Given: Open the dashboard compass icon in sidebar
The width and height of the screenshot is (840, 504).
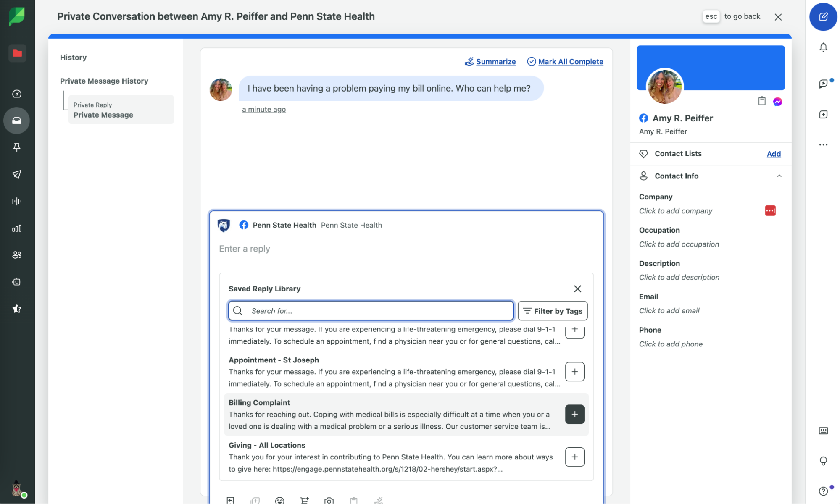Looking at the screenshot, I should click(x=17, y=94).
